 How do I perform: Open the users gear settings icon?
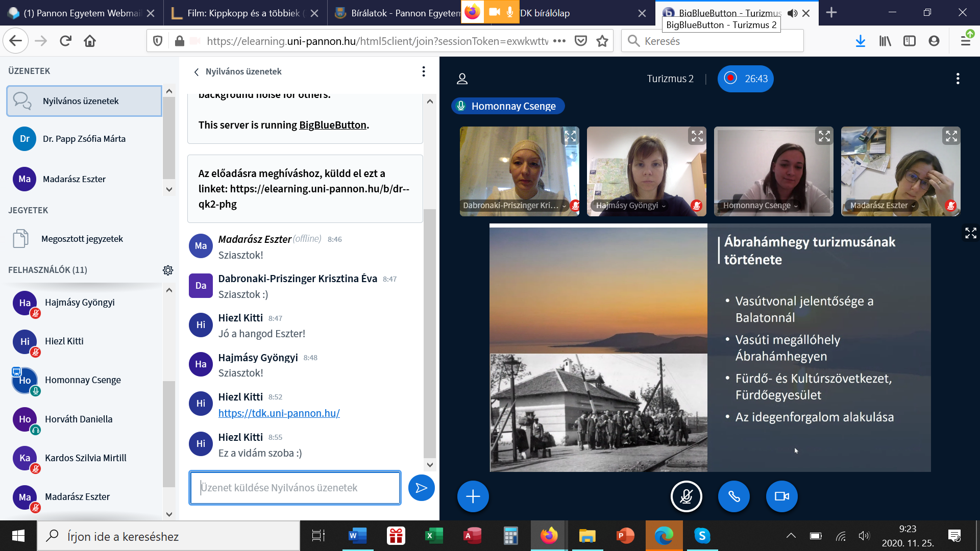pos(168,270)
